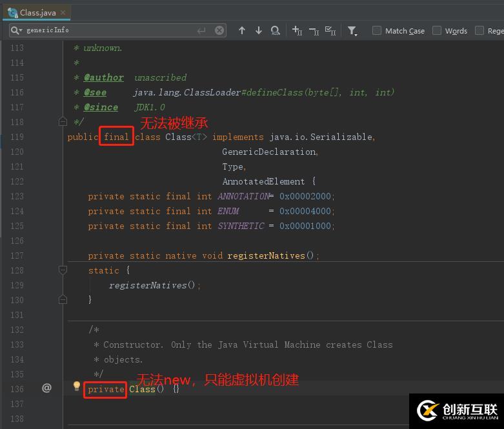Click the final keyword in class declaration
Image resolution: width=504 pixels, height=429 pixels.
[116, 137]
